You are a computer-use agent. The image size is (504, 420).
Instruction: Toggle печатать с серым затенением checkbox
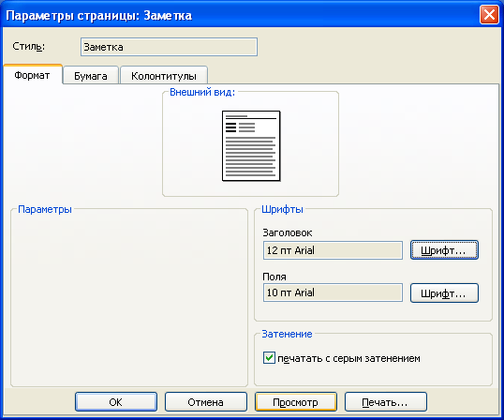coord(269,357)
